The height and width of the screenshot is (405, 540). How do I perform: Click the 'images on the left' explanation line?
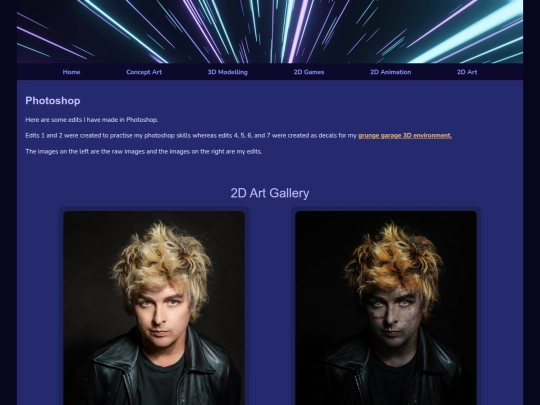(x=144, y=152)
